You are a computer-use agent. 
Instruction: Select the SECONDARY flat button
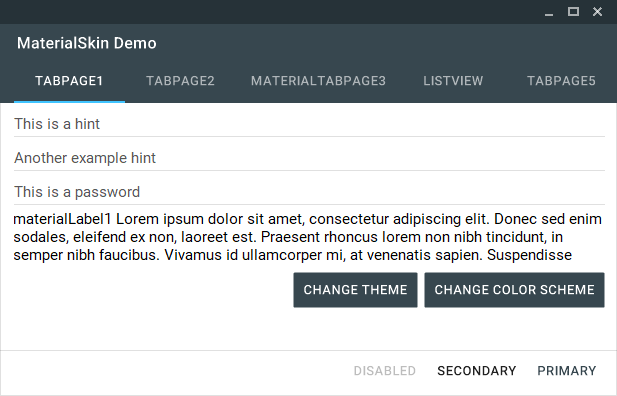coord(477,371)
